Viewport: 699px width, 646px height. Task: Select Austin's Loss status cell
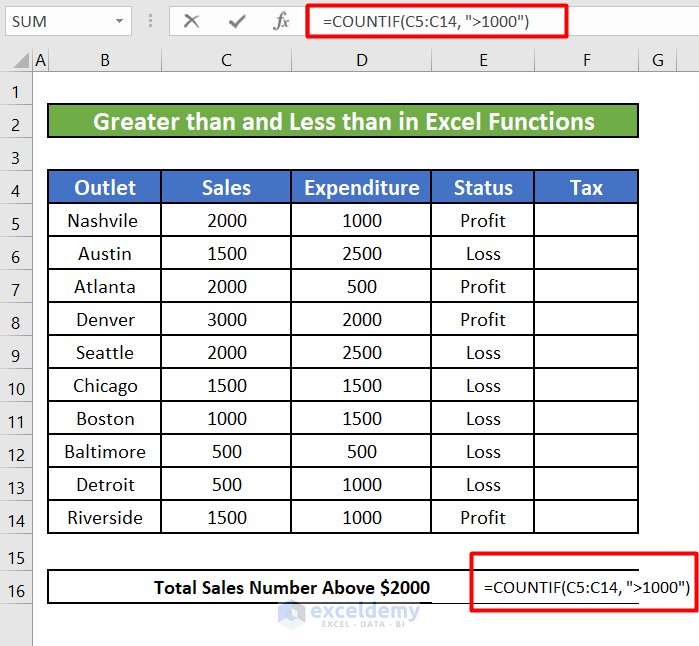pyautogui.click(x=483, y=253)
